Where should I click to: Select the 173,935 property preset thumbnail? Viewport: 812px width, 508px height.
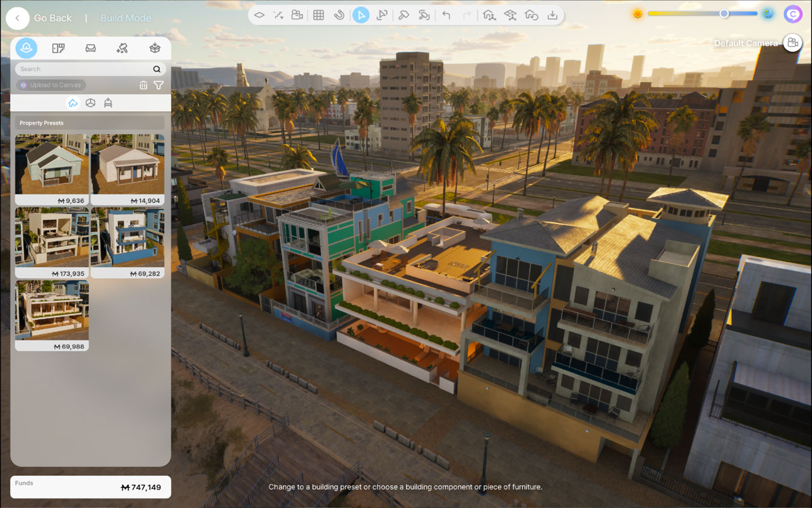[x=52, y=242]
